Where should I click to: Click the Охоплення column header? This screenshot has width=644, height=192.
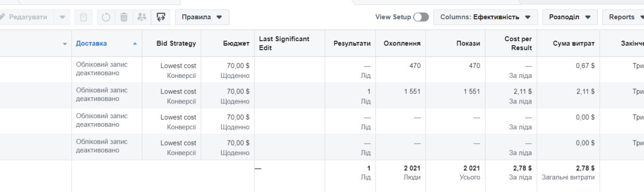click(x=402, y=43)
